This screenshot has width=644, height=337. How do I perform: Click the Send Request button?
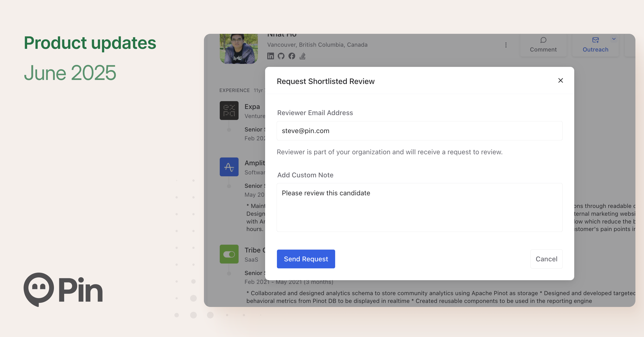(306, 259)
